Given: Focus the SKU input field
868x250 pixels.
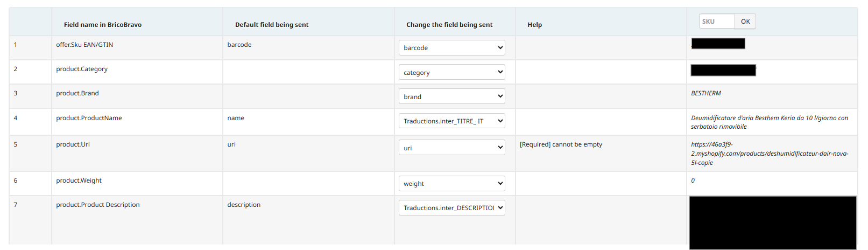Looking at the screenshot, I should point(717,22).
